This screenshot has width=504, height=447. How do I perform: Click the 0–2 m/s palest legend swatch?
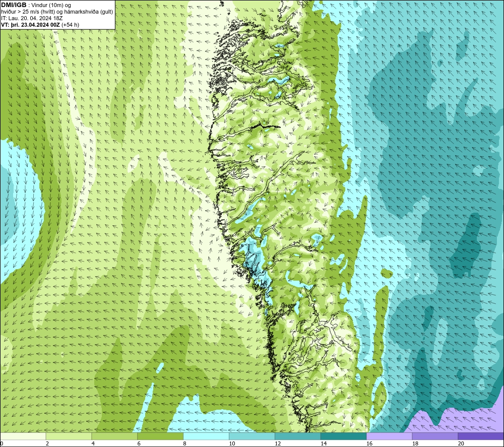(x=23, y=436)
